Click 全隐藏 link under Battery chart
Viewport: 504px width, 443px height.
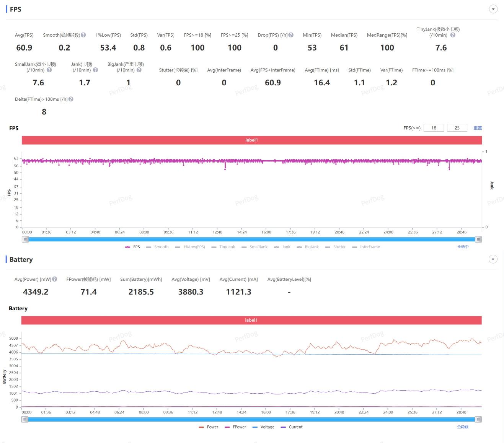pos(462,427)
